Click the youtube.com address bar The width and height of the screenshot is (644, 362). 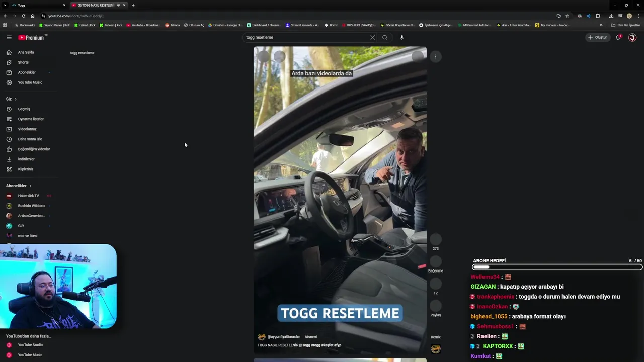297,16
